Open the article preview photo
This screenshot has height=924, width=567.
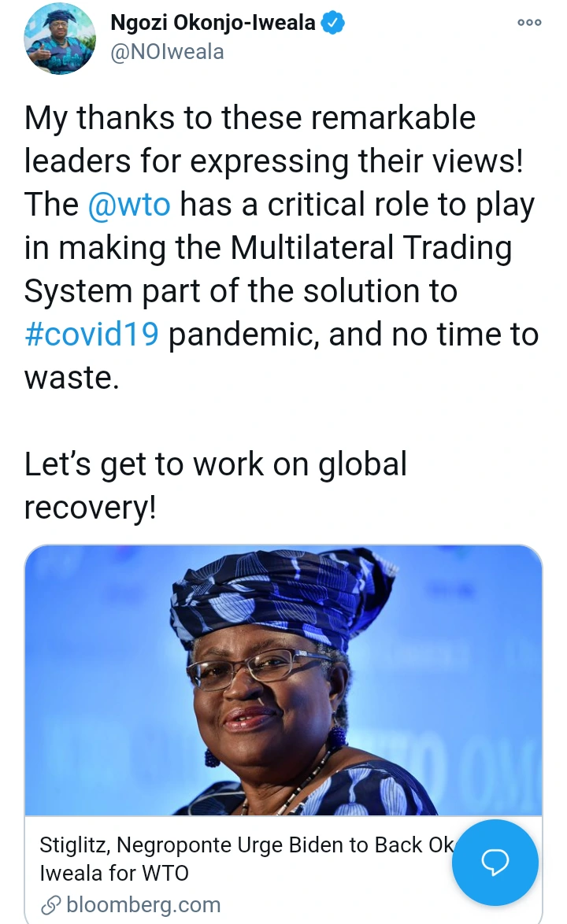point(283,680)
